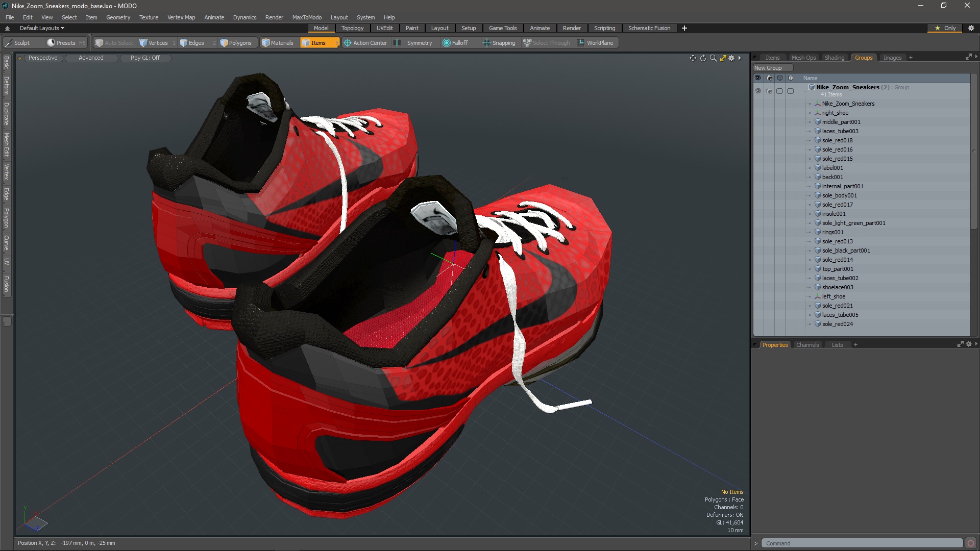The width and height of the screenshot is (980, 551).
Task: Open the Advanced shading style dropdown
Action: point(91,58)
